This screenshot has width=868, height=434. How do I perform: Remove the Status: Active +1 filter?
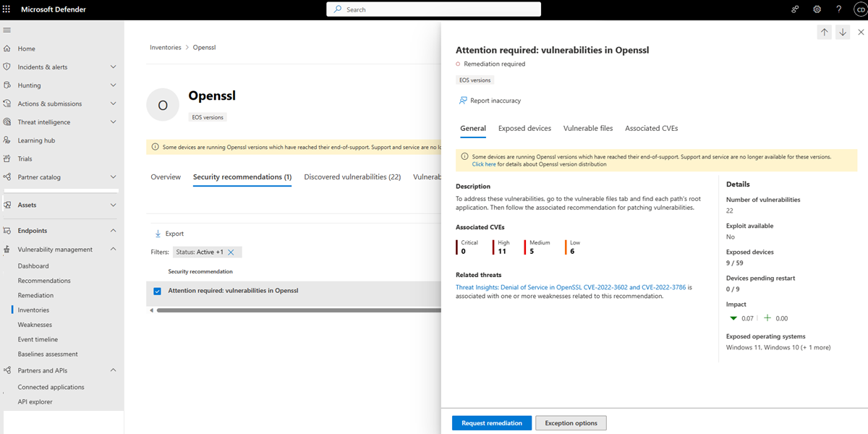pos(231,252)
